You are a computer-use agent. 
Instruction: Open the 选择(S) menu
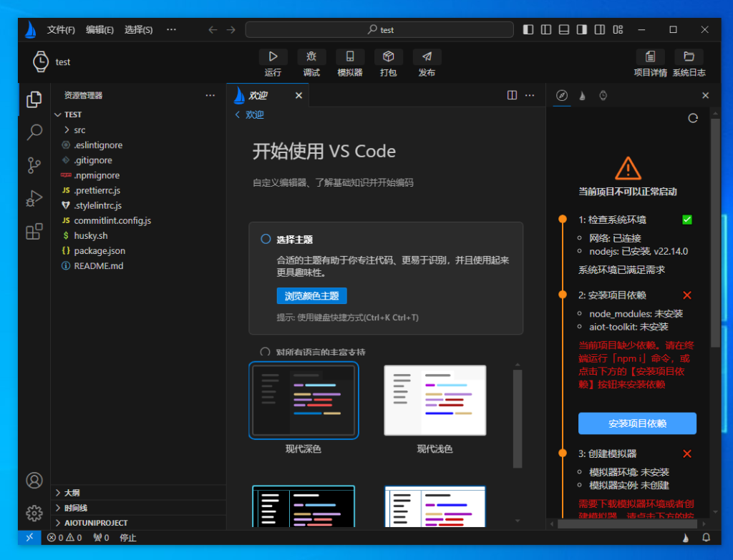click(138, 30)
